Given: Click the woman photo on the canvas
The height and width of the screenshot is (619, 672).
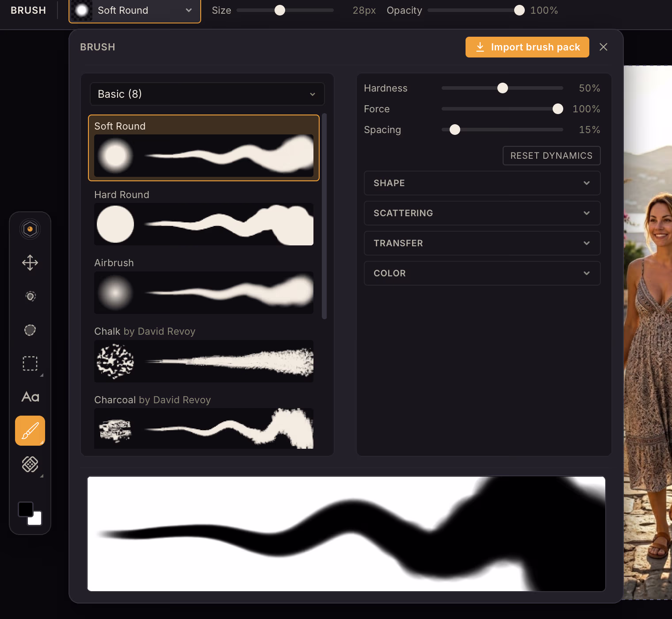Looking at the screenshot, I should click(x=648, y=332).
